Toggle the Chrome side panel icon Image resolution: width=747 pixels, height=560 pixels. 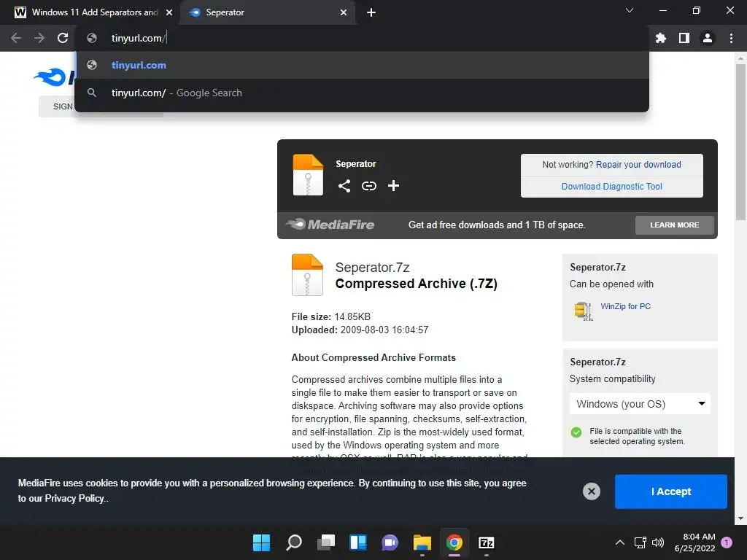click(x=684, y=38)
